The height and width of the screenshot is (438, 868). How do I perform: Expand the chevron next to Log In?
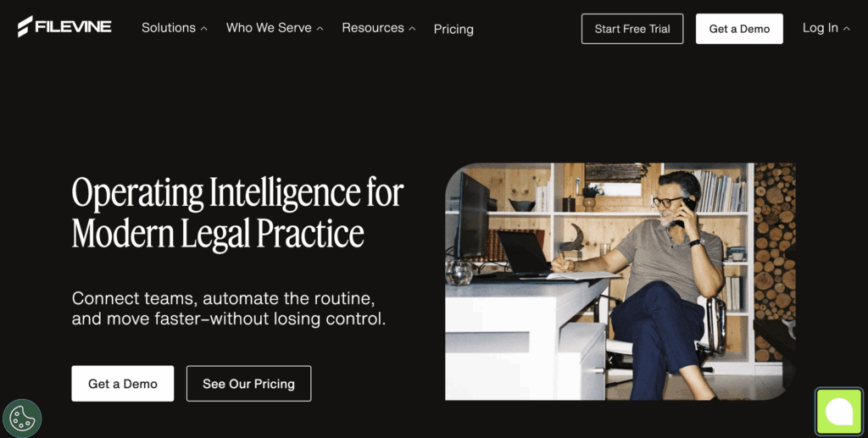(x=847, y=29)
